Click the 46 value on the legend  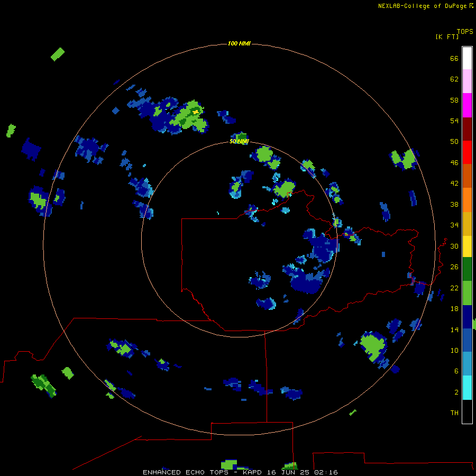[454, 163]
